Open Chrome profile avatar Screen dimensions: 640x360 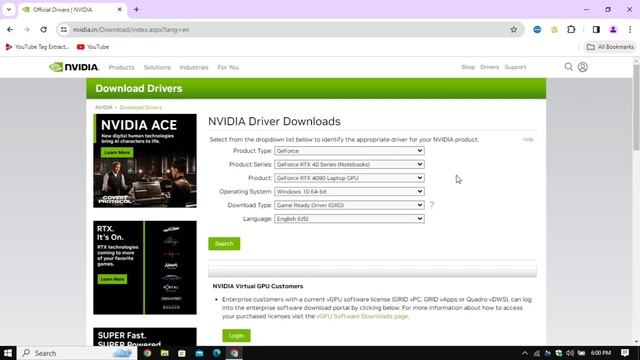(613, 29)
